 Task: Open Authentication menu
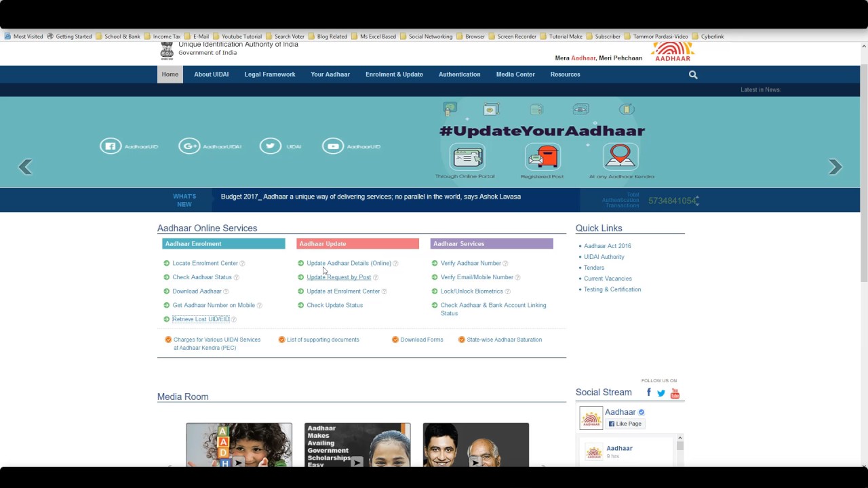[460, 75]
